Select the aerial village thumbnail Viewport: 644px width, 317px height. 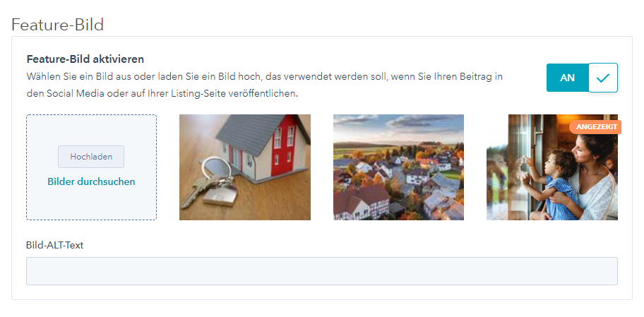coord(398,167)
